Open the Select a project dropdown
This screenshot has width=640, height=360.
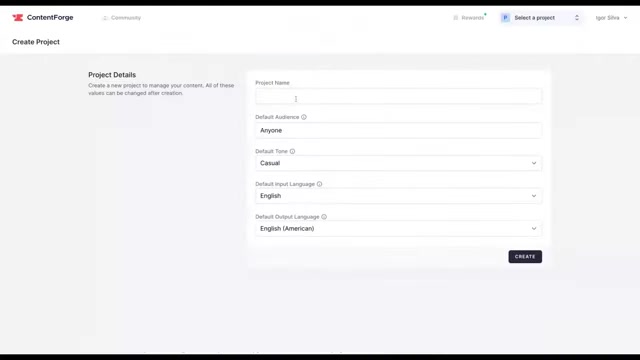click(x=541, y=18)
